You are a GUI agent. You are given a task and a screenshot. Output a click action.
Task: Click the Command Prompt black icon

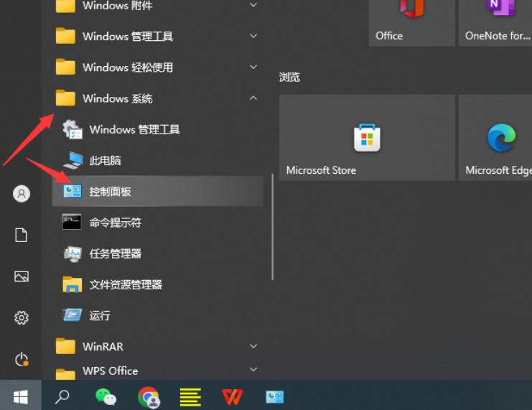[x=72, y=222]
